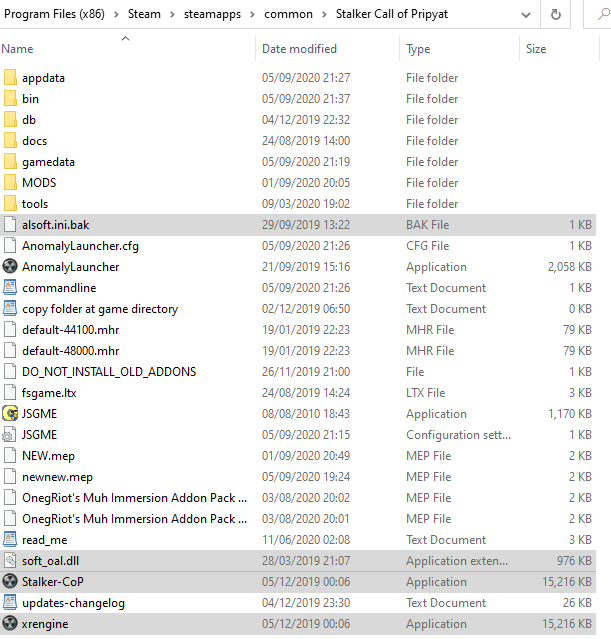
Task: Select the soft_oal.dll file icon
Action: (10, 561)
